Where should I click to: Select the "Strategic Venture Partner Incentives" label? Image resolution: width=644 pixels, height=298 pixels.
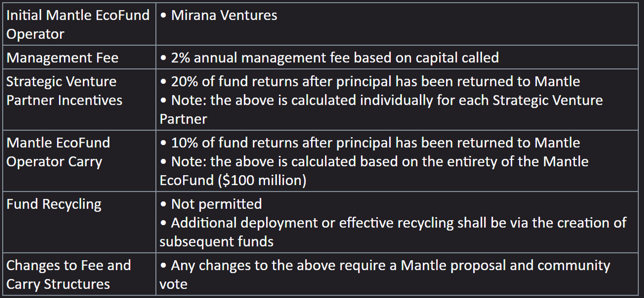64,91
